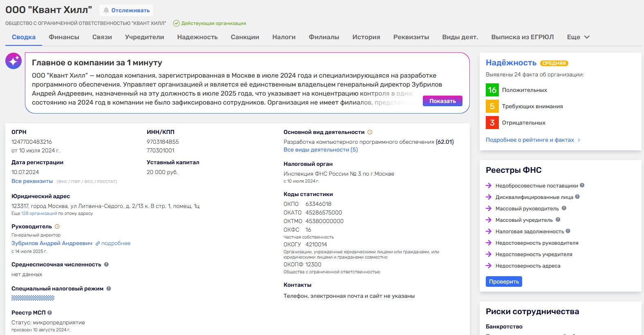
Task: Click help icon next to Среднесписочная численность
Action: coord(106,264)
